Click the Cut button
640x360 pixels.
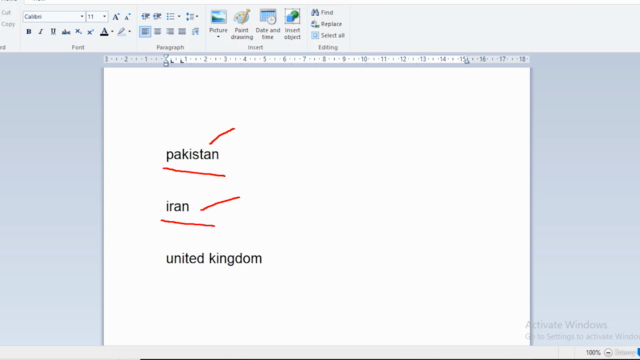tap(6, 13)
